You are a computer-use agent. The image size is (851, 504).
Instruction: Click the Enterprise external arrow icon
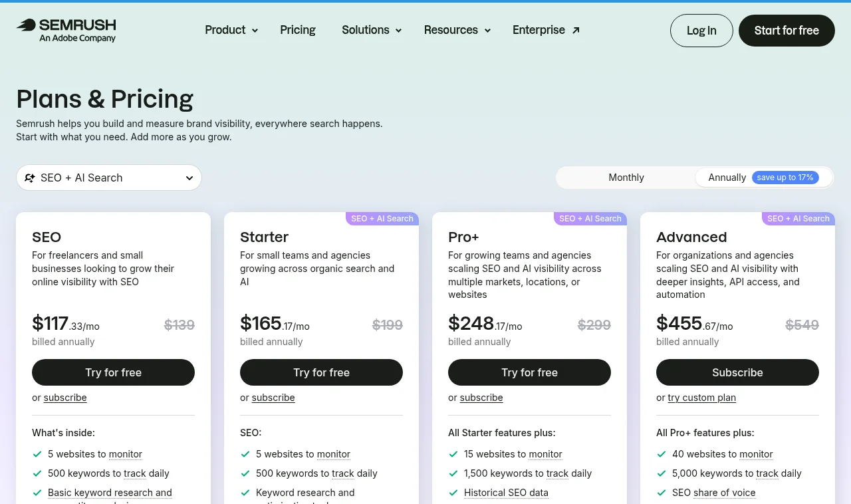576,30
